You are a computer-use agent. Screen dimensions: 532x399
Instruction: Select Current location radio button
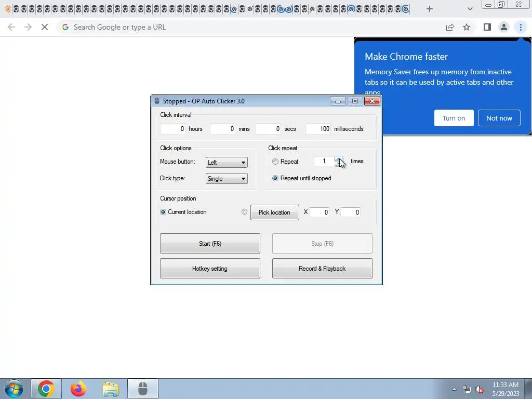[163, 212]
